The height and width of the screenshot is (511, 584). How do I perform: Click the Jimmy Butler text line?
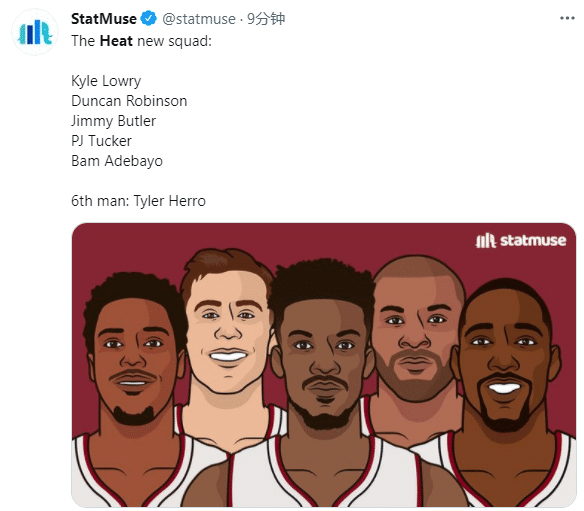click(x=113, y=121)
